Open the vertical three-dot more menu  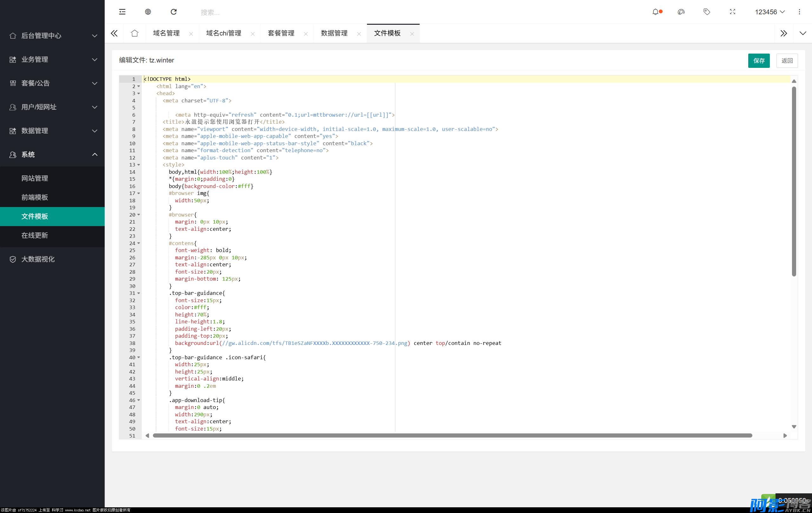[799, 12]
